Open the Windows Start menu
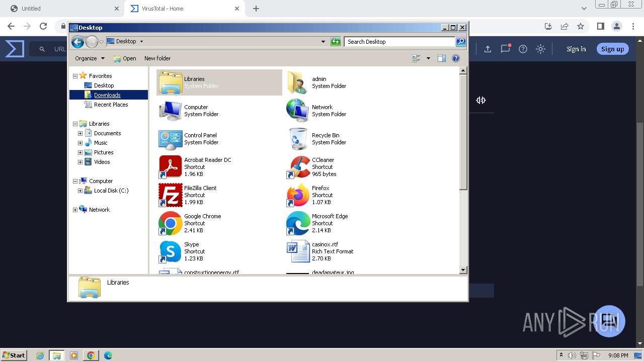Viewport: 644px width, 362px height. 14,355
